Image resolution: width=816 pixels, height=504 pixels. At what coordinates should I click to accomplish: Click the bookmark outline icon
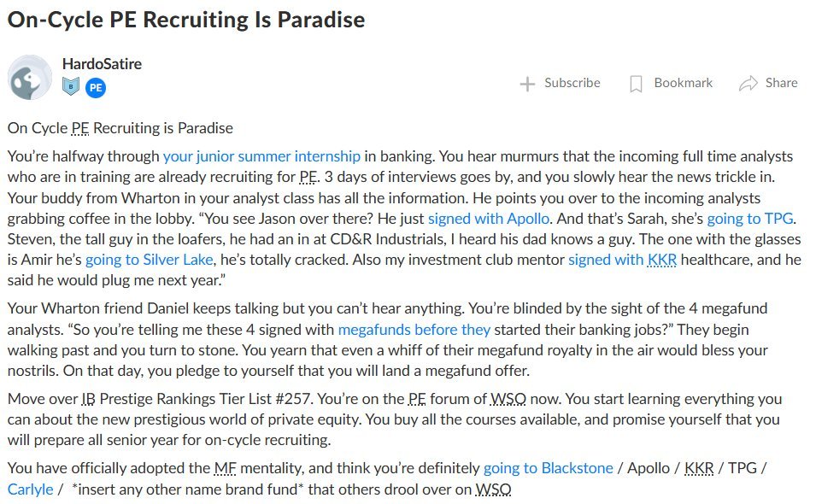[636, 84]
